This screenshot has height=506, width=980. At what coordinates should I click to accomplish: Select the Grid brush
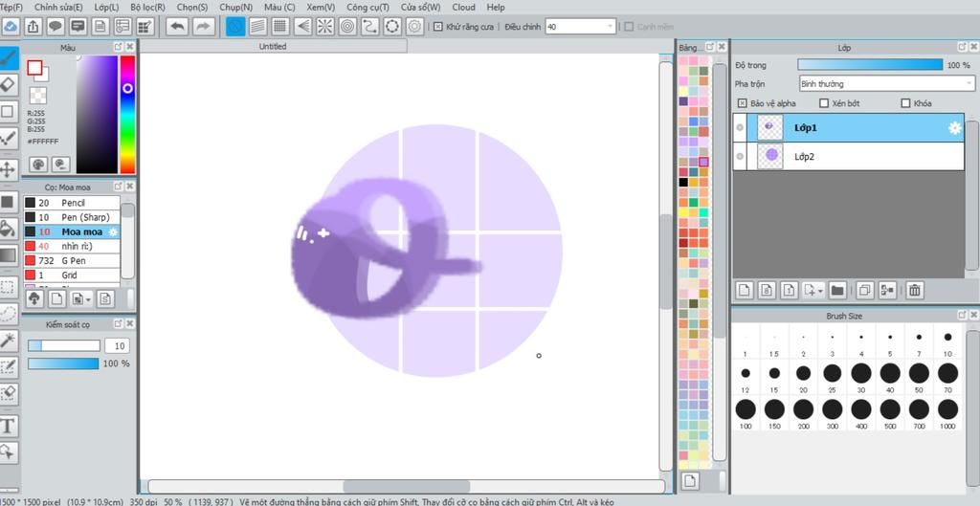(x=72, y=275)
